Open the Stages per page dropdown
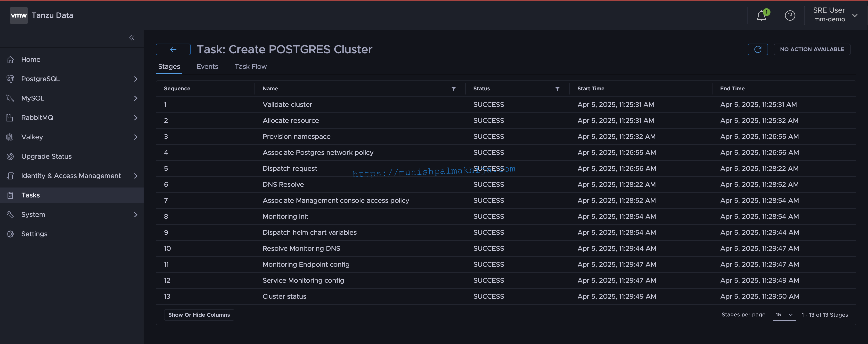The height and width of the screenshot is (344, 868). click(x=784, y=315)
